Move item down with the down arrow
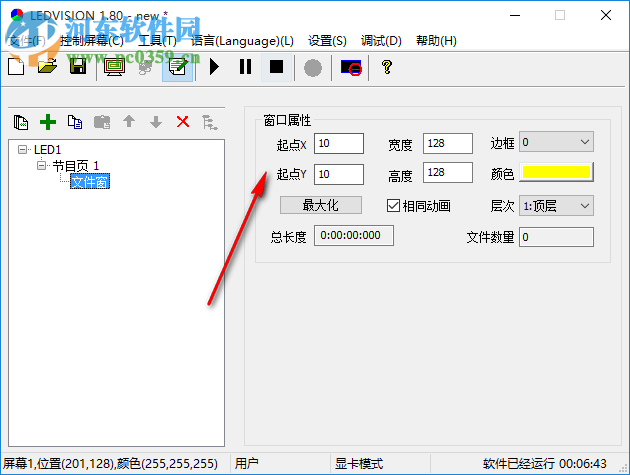 click(156, 122)
